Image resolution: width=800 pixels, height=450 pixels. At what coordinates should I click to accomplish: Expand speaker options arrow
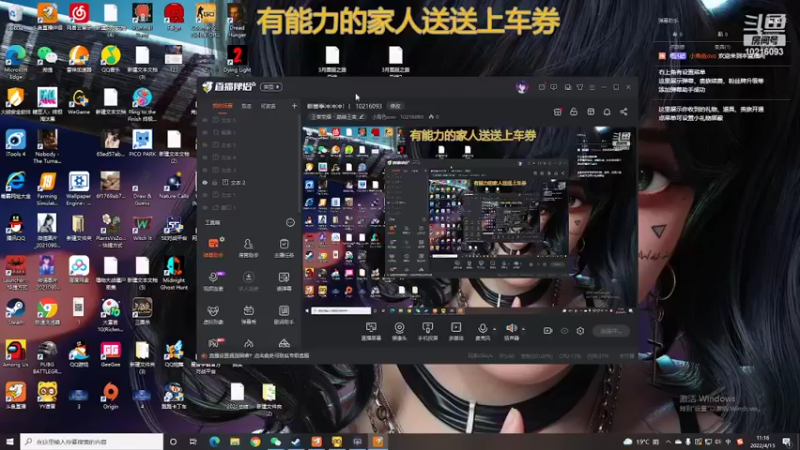[x=523, y=329]
